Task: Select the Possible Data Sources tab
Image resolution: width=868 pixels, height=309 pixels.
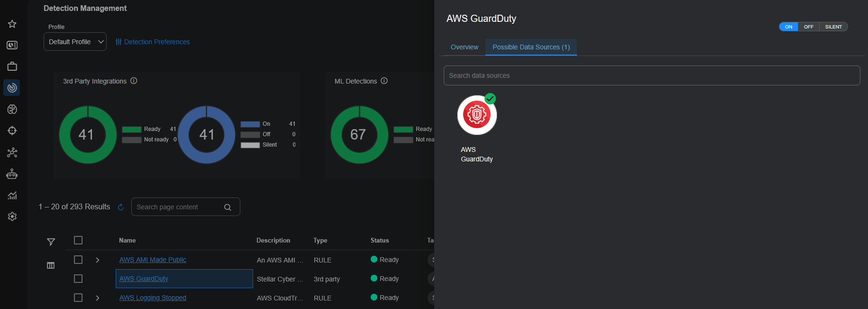Action: click(531, 47)
